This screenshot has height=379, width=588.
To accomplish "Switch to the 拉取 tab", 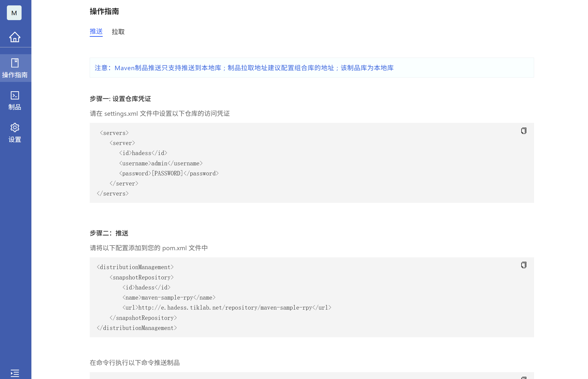I will [118, 32].
